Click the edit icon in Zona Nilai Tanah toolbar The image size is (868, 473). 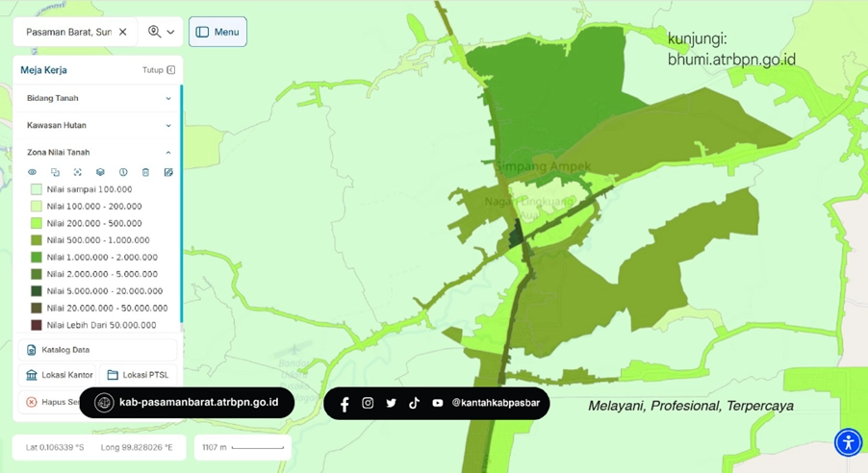pyautogui.click(x=168, y=172)
